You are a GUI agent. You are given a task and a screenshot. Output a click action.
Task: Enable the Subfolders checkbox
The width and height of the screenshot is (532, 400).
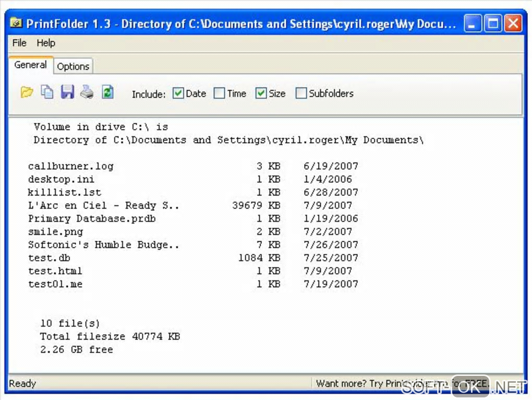[x=301, y=93]
